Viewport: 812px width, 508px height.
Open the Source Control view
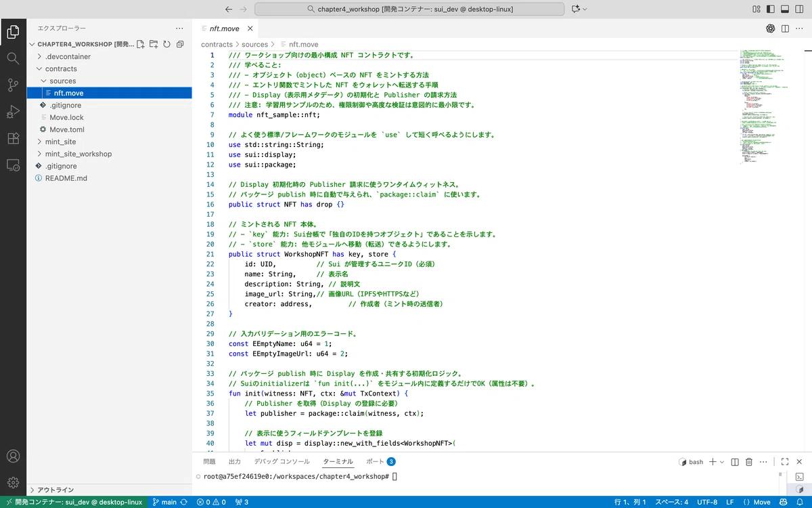pos(13,85)
